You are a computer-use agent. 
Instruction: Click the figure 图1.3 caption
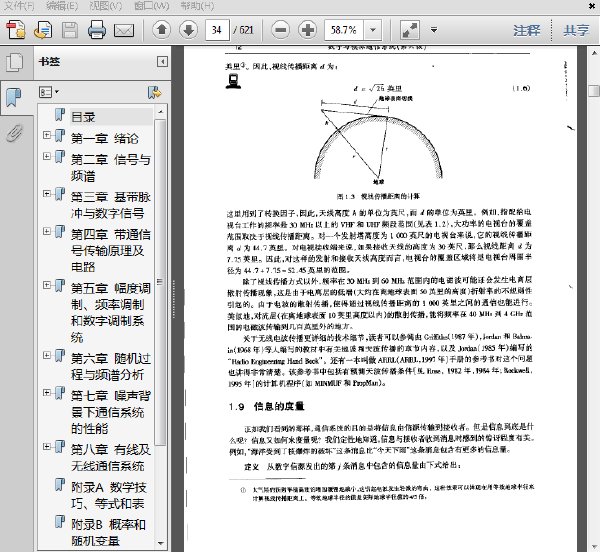[378, 196]
